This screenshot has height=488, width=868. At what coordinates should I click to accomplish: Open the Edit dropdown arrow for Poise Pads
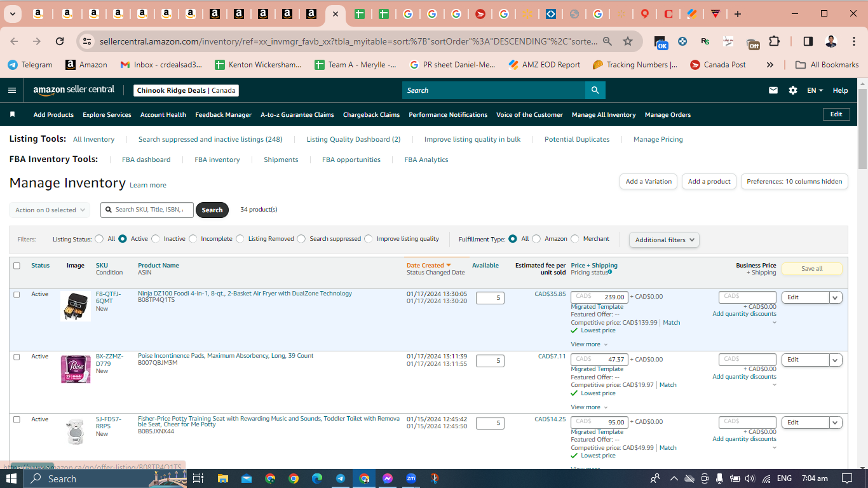836,360
